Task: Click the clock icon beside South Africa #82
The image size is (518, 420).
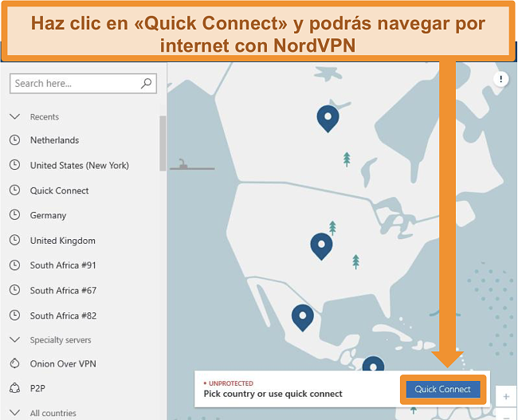Action: pos(14,316)
